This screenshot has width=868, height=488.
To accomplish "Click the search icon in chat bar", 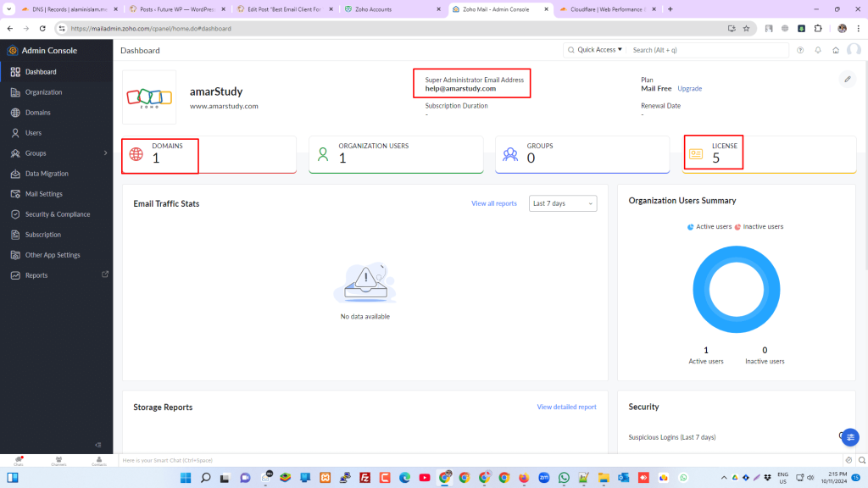I will click(862, 460).
